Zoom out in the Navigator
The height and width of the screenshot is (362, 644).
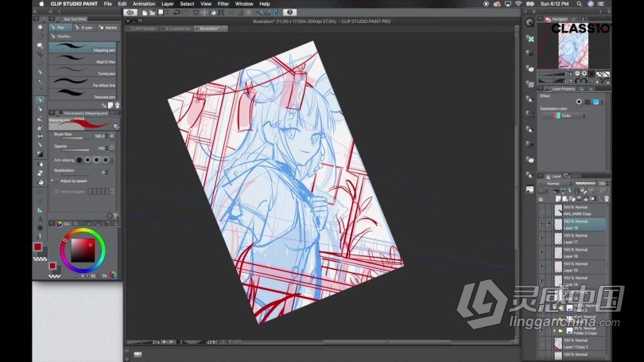click(x=577, y=74)
